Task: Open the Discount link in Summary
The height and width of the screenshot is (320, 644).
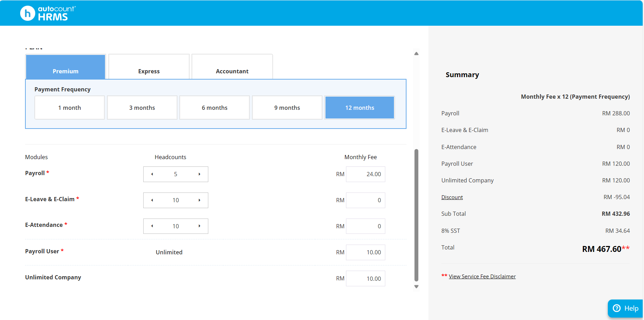Action: coord(452,197)
